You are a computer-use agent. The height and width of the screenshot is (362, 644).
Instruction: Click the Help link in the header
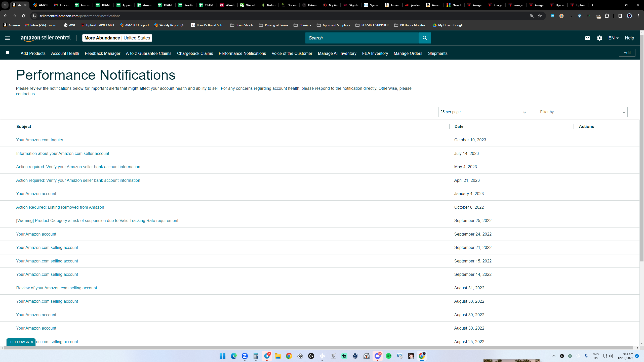[629, 38]
